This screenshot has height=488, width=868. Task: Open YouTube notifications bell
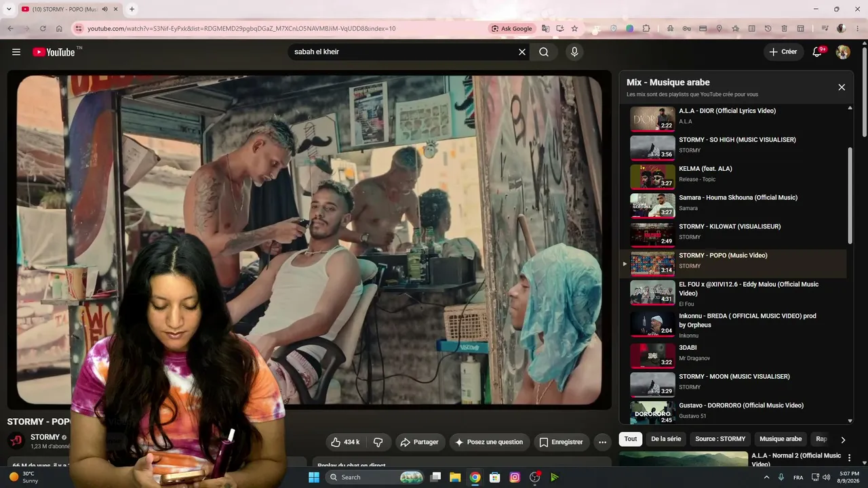[817, 52]
